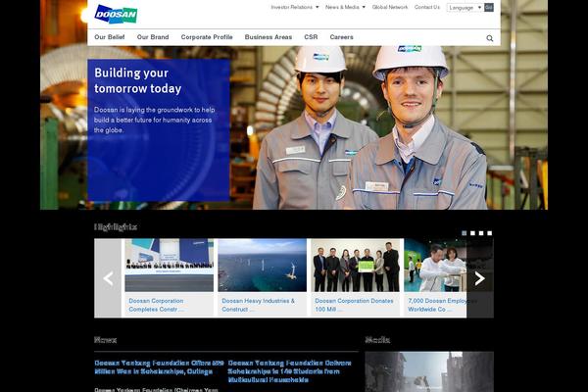Viewport: 588px width, 392px height.
Task: Select the last highlights pagination dot
Action: click(490, 233)
